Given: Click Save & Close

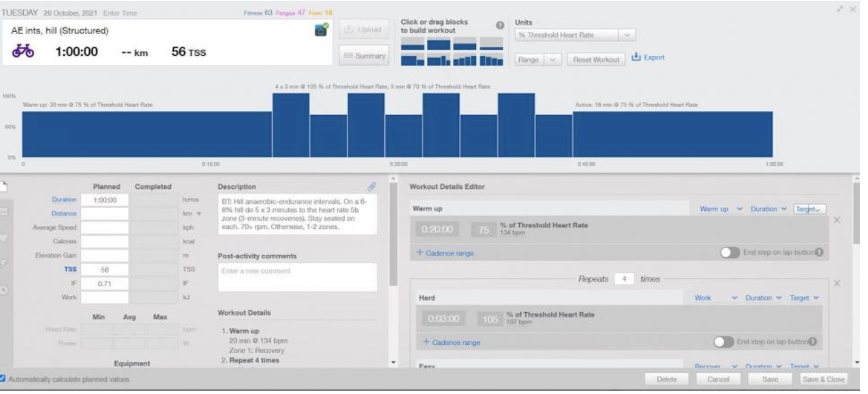Looking at the screenshot, I should 822,379.
